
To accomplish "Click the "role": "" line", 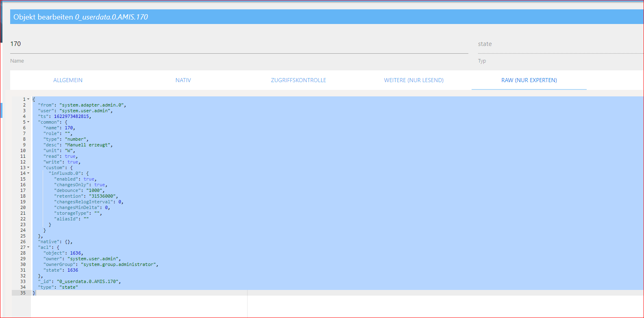I will point(58,133).
